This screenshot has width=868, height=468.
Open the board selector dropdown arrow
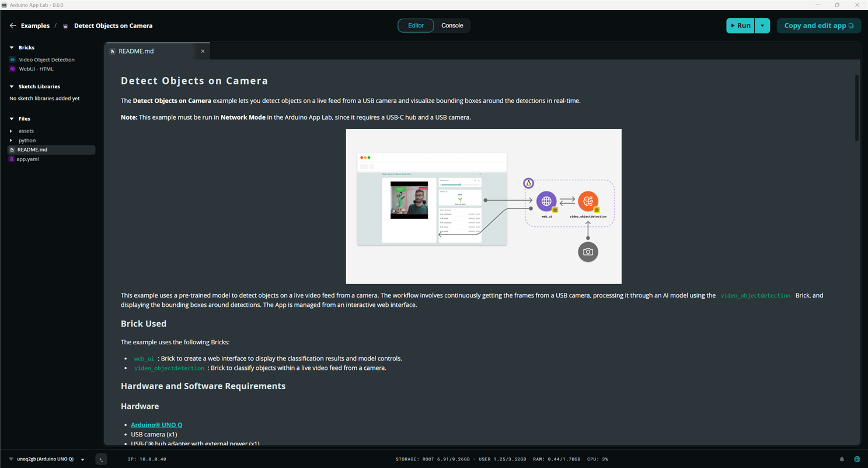coord(82,460)
